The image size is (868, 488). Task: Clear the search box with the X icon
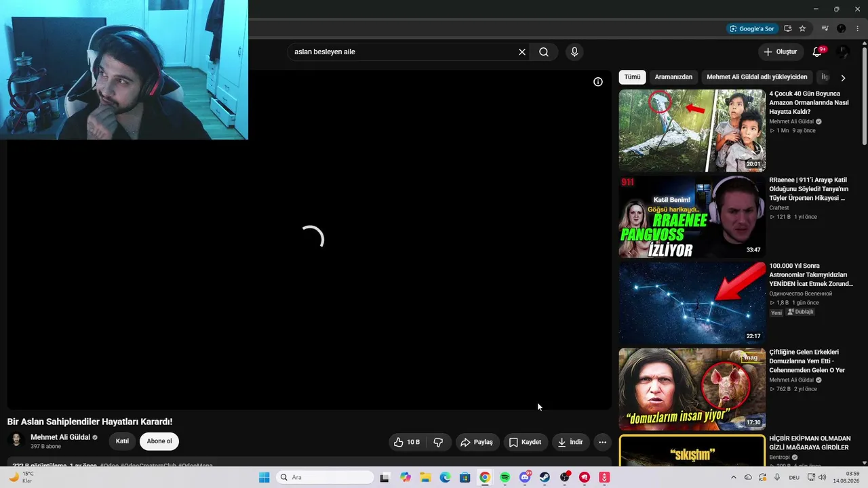click(x=522, y=52)
